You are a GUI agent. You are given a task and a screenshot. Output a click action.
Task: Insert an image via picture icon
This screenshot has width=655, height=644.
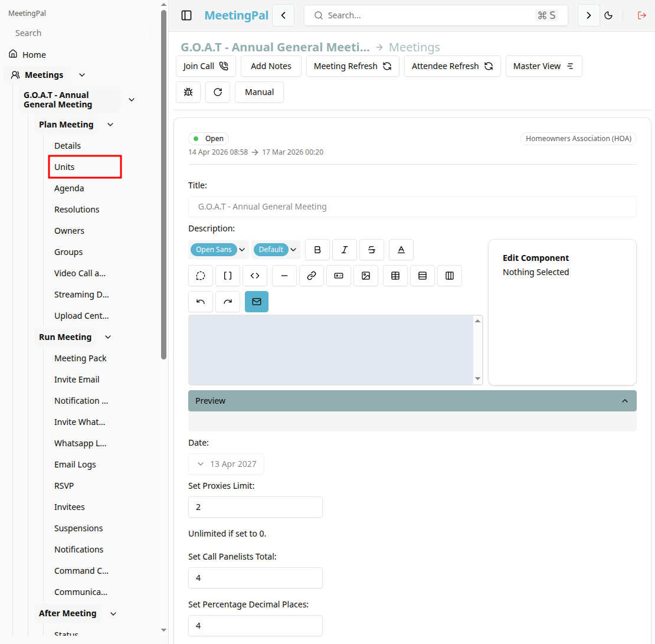click(366, 276)
